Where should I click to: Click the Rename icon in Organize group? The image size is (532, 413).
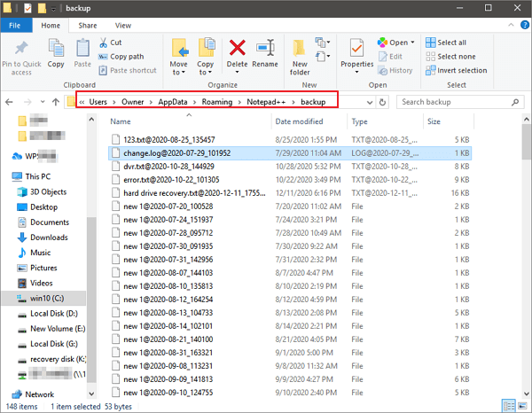point(265,50)
